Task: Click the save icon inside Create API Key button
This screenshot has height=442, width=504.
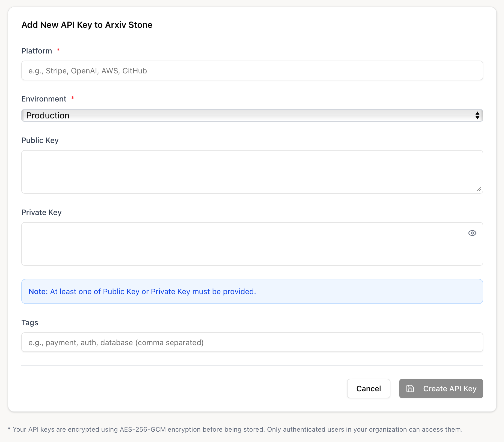Action: 411,389
